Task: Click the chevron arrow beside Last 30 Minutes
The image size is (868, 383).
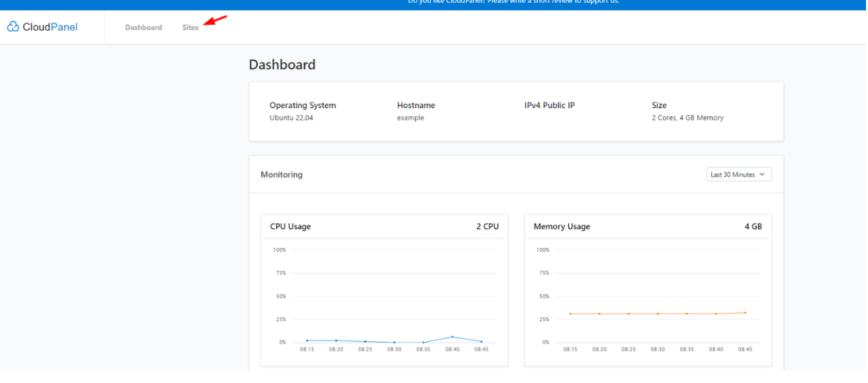Action: [762, 175]
